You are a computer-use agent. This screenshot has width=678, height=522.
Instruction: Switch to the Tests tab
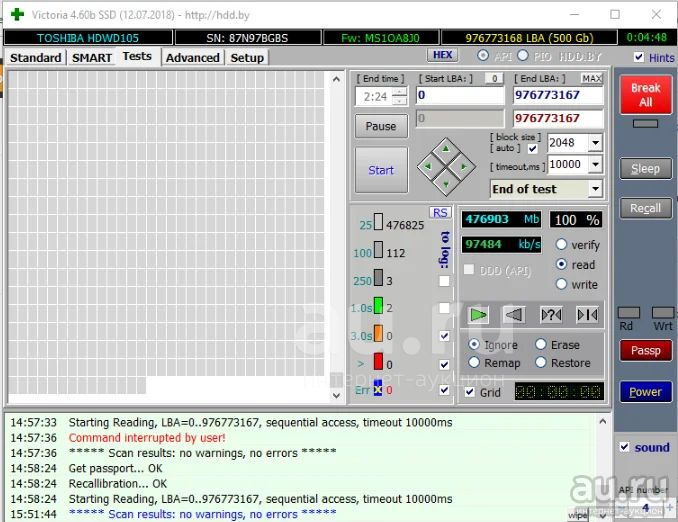(137, 56)
